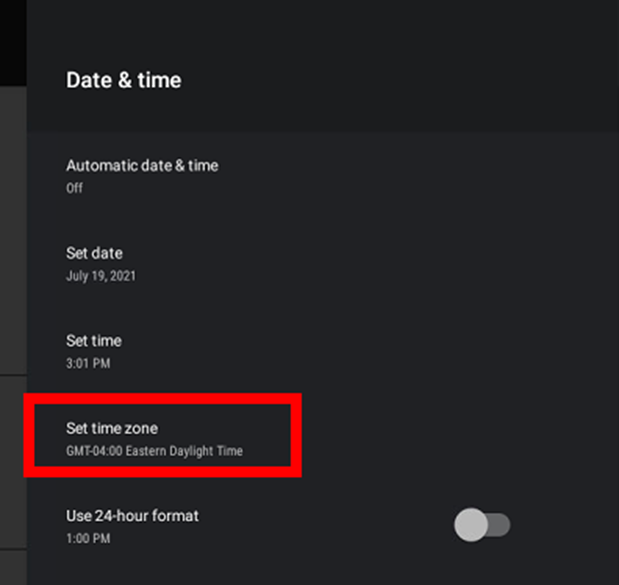The width and height of the screenshot is (619, 585).
Task: Click the 24-hour format switch knob
Action: pyautogui.click(x=471, y=525)
